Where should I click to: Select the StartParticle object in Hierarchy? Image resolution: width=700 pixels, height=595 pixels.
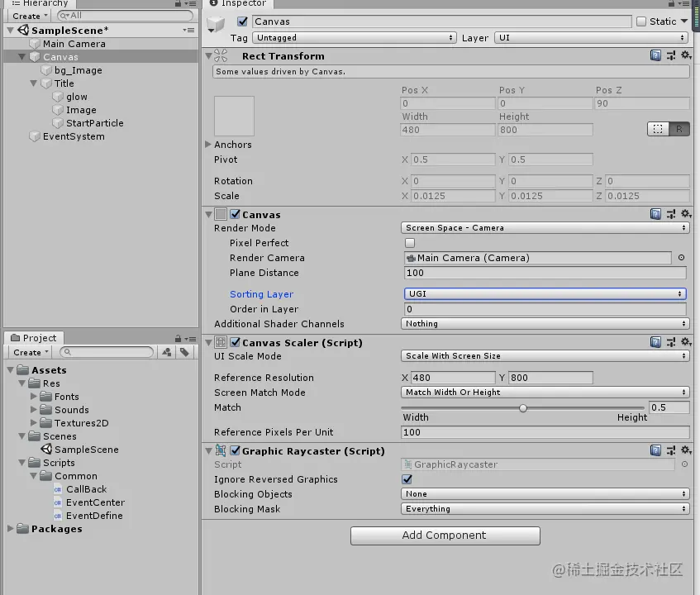click(95, 123)
